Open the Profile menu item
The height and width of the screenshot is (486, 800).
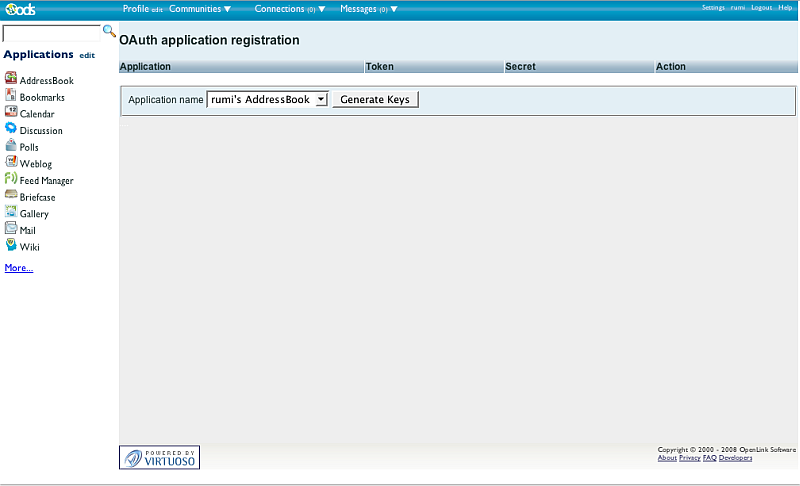136,9
